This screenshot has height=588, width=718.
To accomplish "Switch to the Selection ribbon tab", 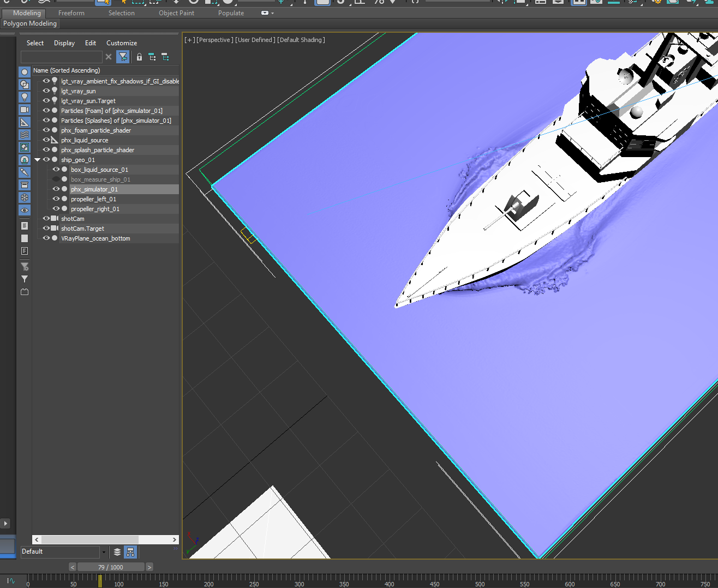I will click(x=122, y=13).
